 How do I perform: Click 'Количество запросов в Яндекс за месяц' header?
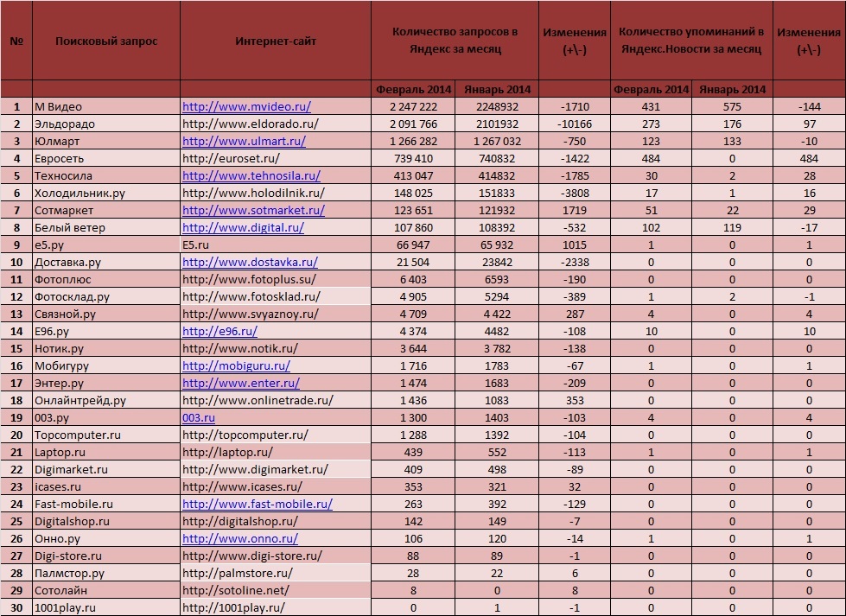(x=455, y=41)
